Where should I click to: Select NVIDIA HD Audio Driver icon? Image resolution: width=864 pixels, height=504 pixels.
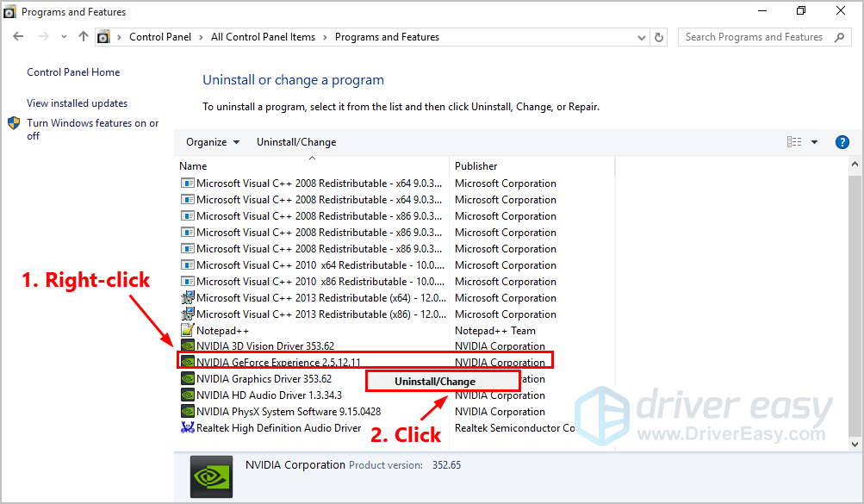pyautogui.click(x=188, y=395)
